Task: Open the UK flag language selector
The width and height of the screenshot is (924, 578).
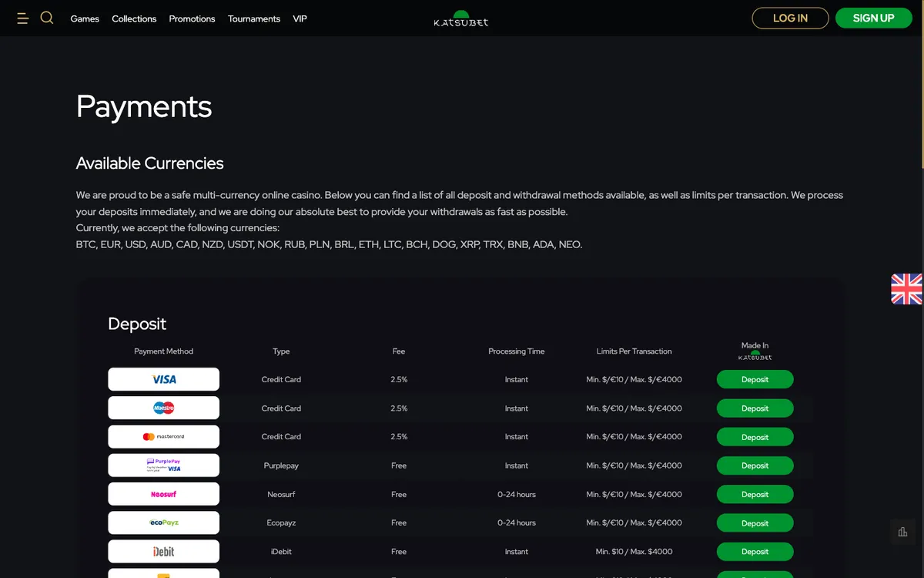Action: tap(907, 289)
